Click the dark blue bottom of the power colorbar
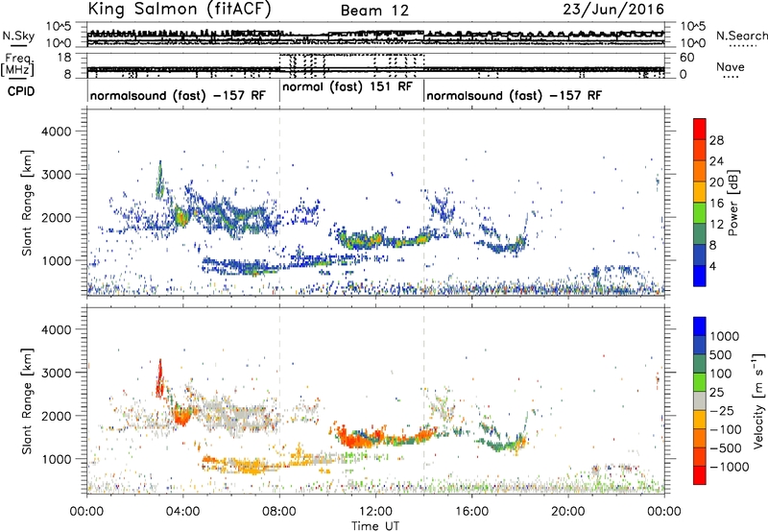The image size is (768, 532). [x=700, y=277]
